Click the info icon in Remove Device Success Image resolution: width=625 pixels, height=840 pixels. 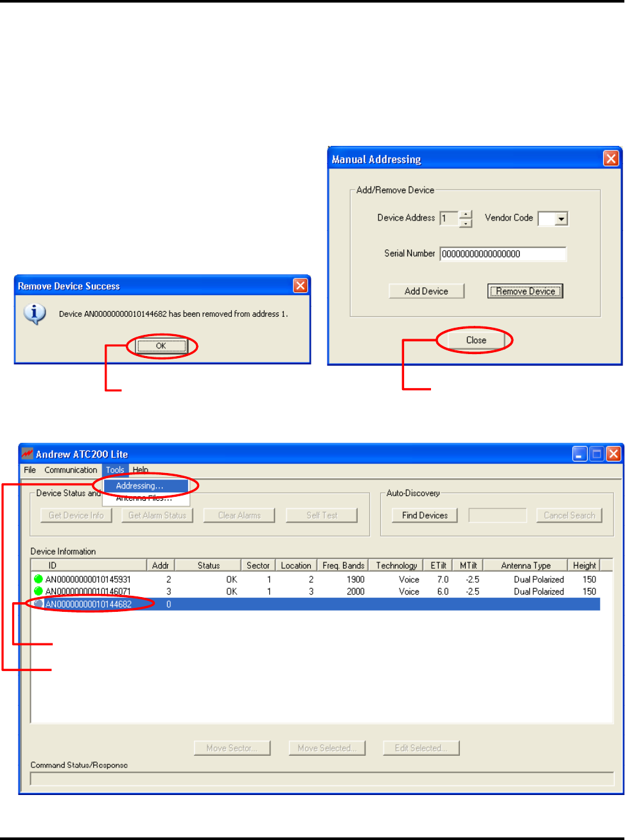(34, 313)
